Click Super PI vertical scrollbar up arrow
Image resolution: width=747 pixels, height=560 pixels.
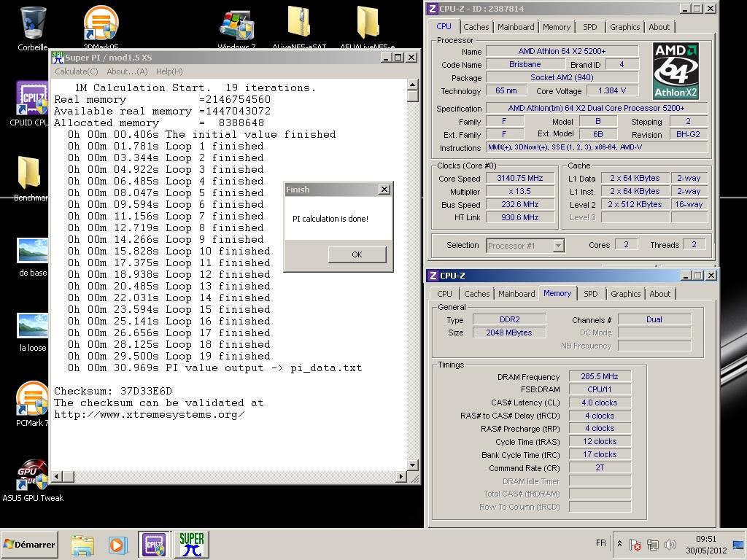click(x=413, y=85)
